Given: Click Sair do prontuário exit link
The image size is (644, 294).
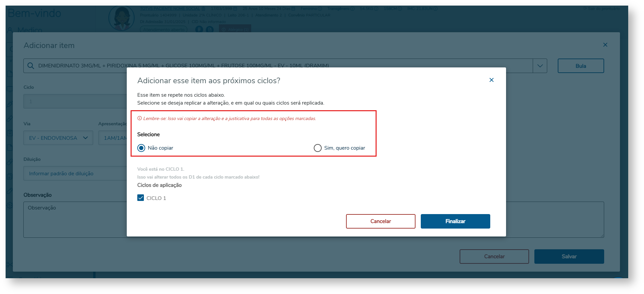Looking at the screenshot, I should point(602,9).
